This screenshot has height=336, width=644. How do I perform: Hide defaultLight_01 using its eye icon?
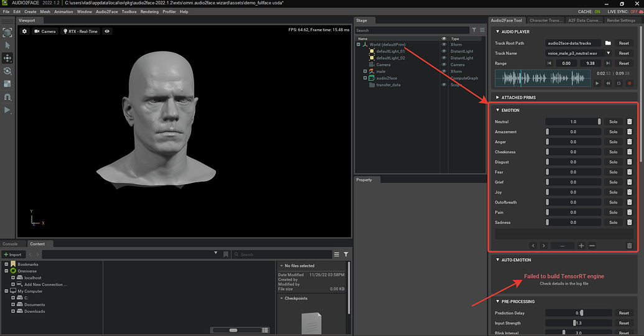point(444,51)
